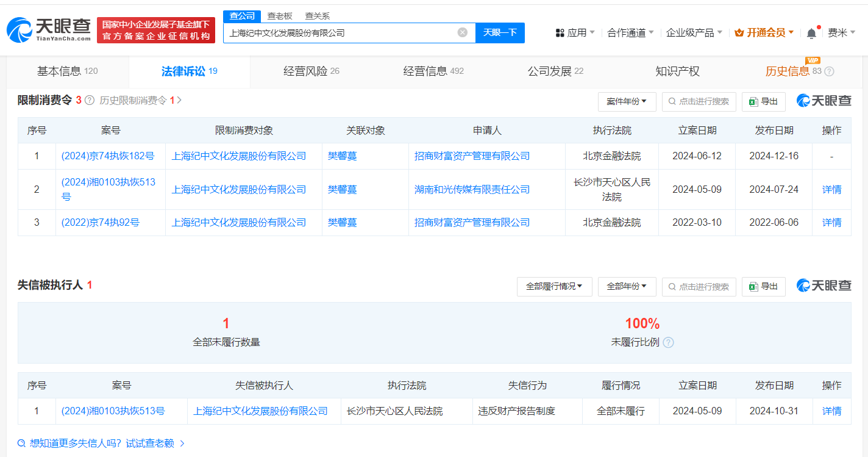868x457 pixels.
Task: Open the 全部年份 dropdown
Action: coord(627,287)
